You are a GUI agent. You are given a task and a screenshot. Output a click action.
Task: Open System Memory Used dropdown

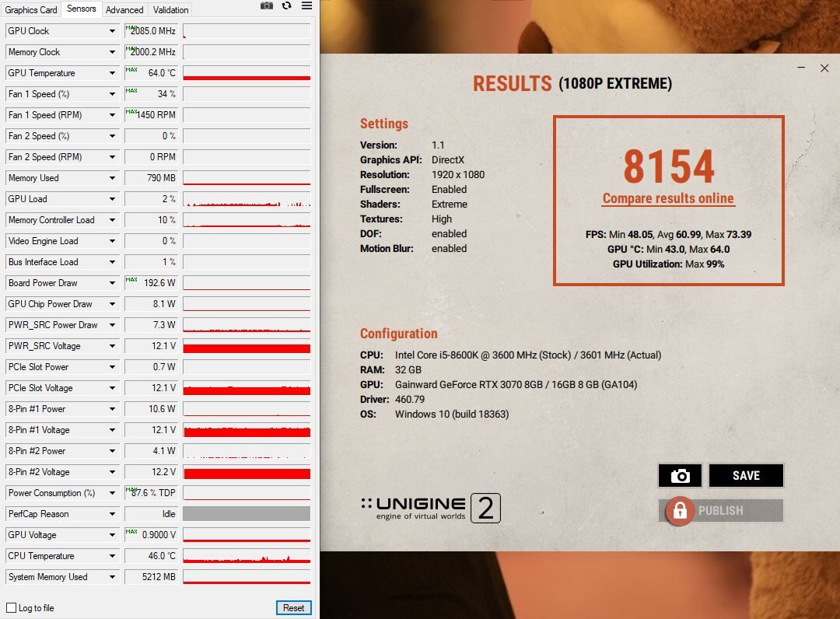112,577
